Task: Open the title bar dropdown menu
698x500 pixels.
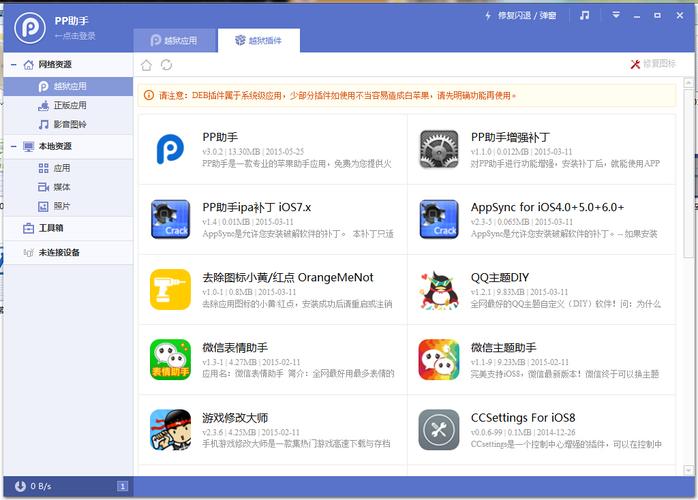Action: 616,16
